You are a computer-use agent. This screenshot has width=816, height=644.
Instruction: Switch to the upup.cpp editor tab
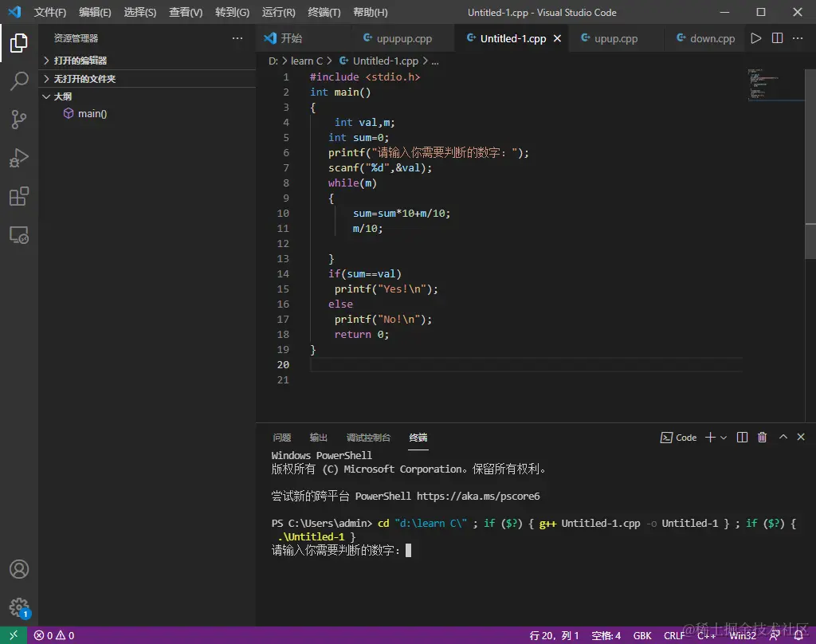pyautogui.click(x=615, y=38)
